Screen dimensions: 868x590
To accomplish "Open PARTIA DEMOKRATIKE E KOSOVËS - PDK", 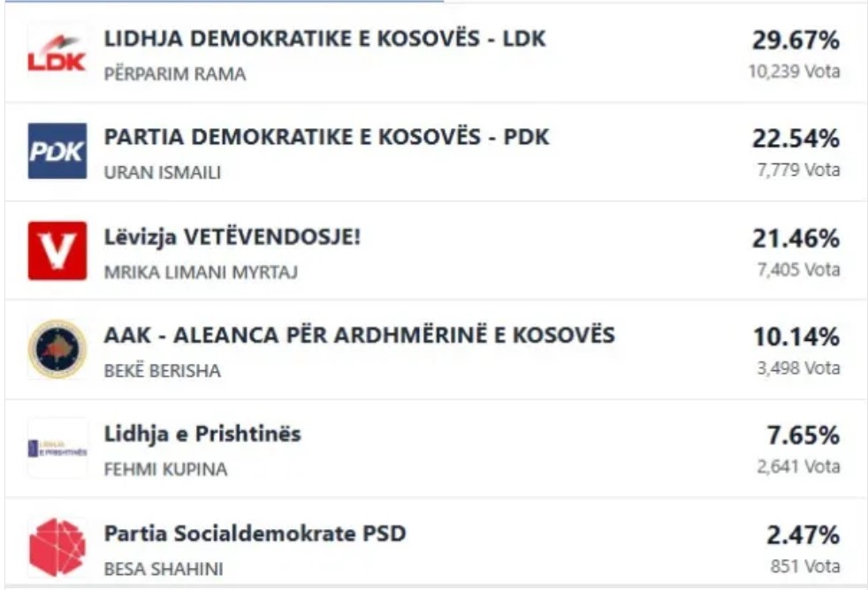I will pyautogui.click(x=326, y=138).
